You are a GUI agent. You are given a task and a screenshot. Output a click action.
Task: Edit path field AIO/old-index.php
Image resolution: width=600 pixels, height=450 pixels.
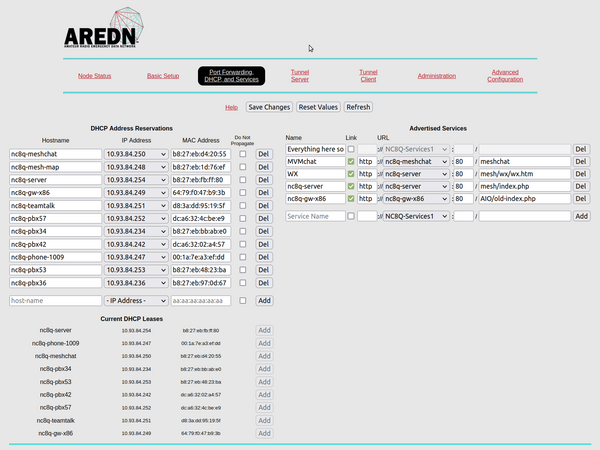[x=525, y=199]
